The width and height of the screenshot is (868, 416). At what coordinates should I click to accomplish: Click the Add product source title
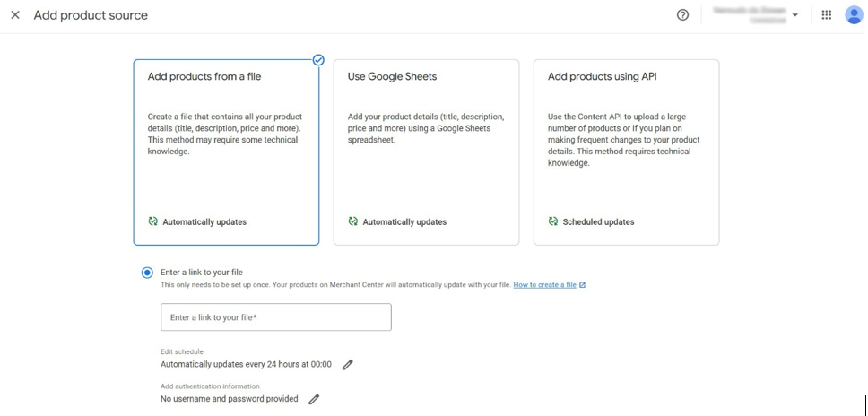(91, 15)
